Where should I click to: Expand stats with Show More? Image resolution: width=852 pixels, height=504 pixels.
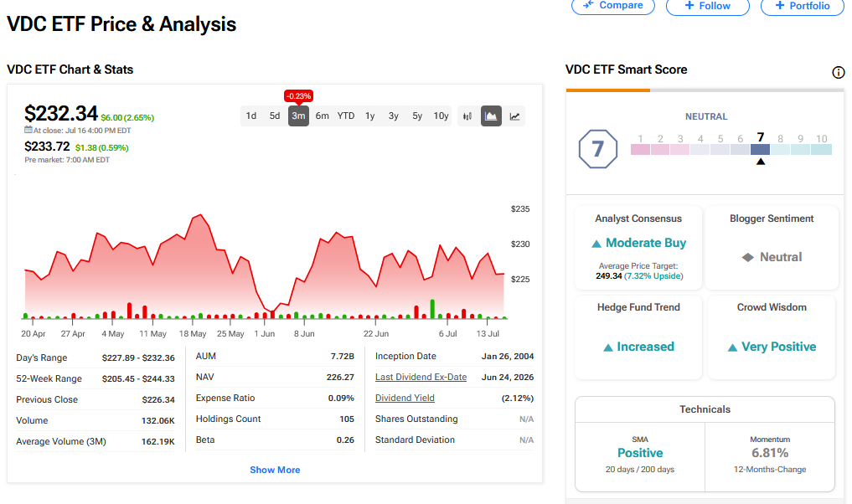pos(275,470)
